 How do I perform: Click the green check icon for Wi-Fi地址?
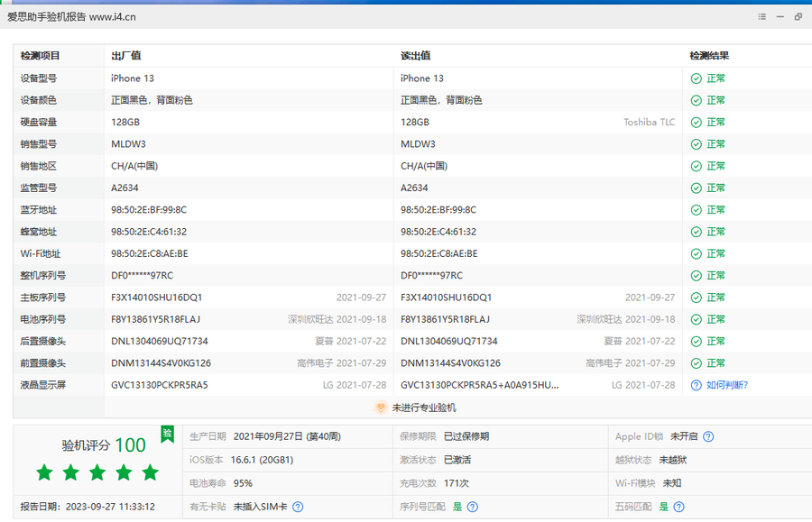pyautogui.click(x=696, y=253)
